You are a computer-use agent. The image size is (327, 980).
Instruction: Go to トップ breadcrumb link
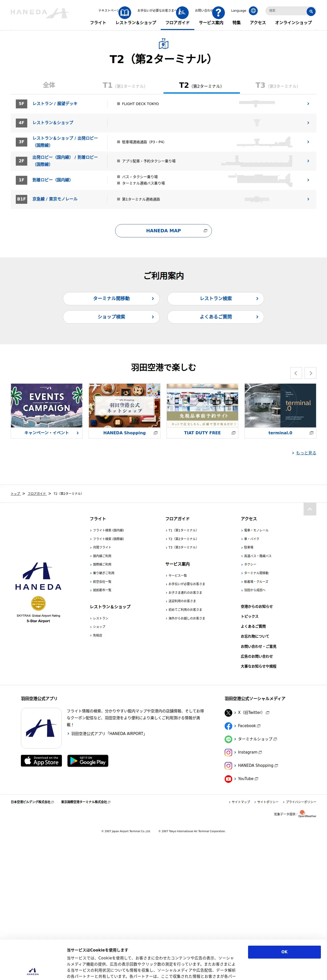pyautogui.click(x=15, y=493)
